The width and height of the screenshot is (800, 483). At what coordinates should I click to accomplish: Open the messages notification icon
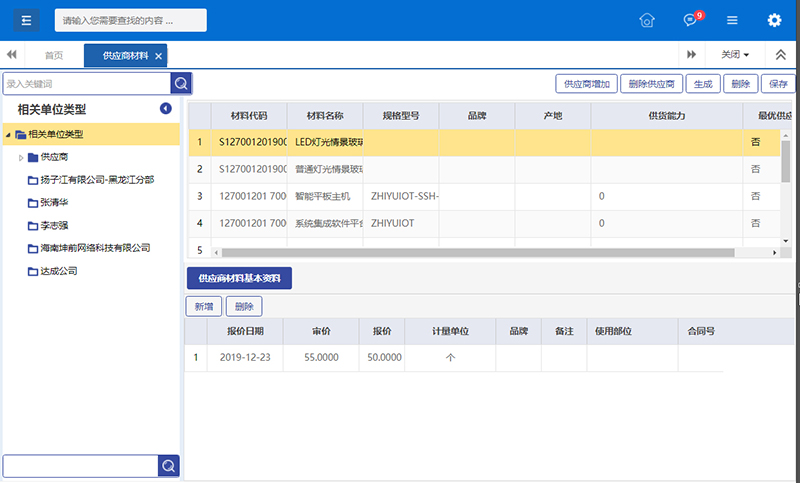[690, 20]
